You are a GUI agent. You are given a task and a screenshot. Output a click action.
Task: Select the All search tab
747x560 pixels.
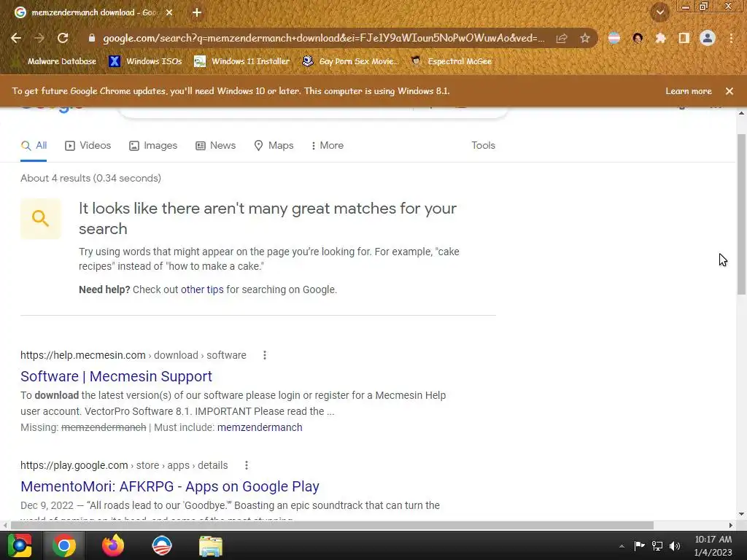click(x=34, y=146)
